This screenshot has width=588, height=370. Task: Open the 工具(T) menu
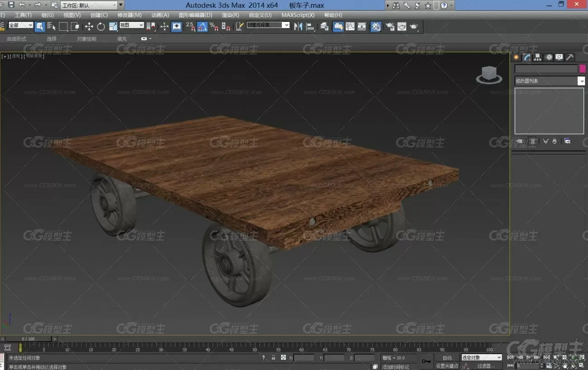23,15
